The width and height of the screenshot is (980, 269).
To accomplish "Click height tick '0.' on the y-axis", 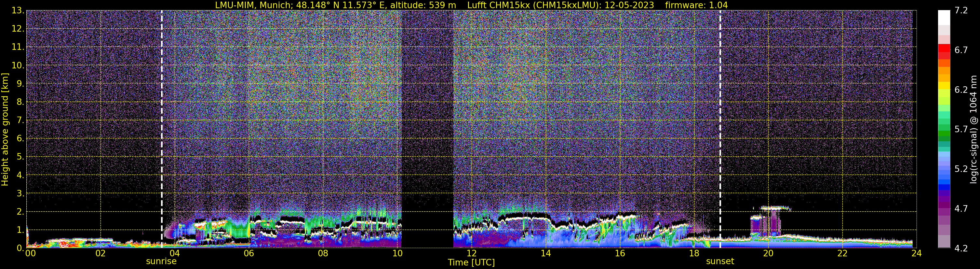I will click(20, 248).
